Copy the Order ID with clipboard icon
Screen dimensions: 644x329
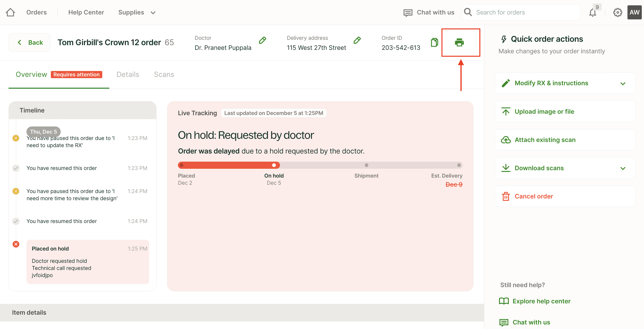pos(434,42)
